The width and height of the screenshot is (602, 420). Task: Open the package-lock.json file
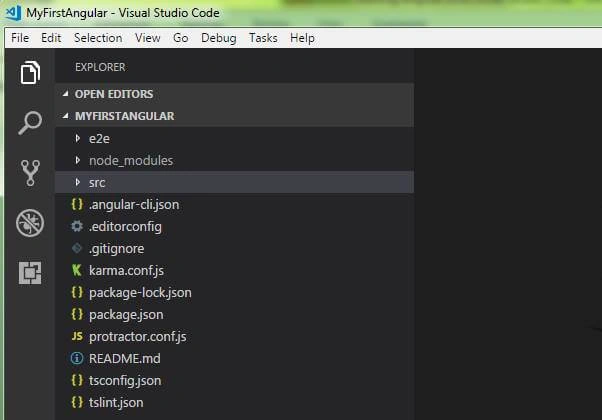point(140,293)
